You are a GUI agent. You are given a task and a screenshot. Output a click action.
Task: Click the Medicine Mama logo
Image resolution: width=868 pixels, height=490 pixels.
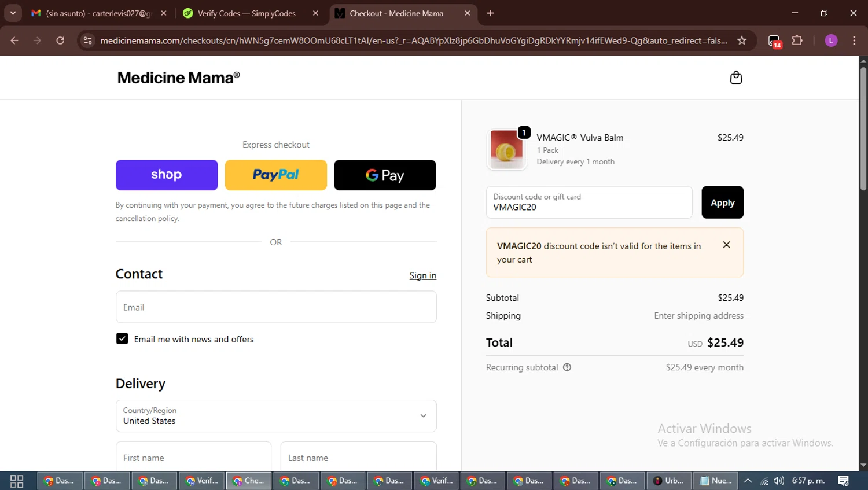(178, 78)
